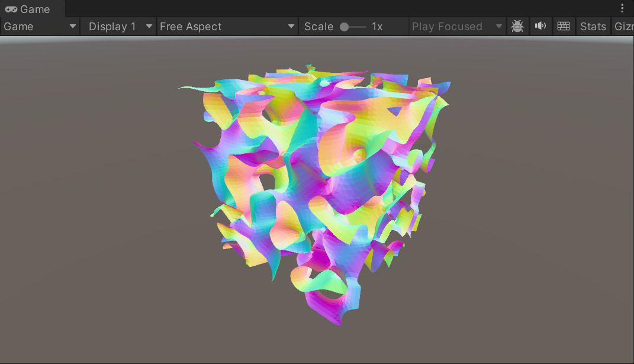Viewport: 634px width, 364px height.
Task: Switch to the Game tab
Action: [x=30, y=9]
